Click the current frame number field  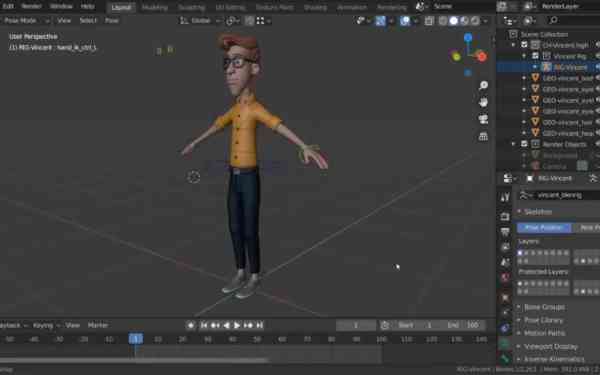356,325
